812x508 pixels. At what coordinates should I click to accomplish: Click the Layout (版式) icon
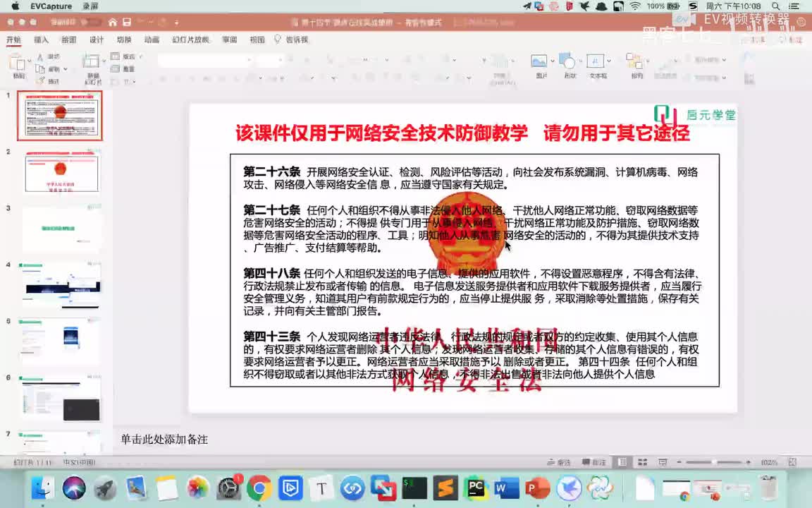point(116,56)
